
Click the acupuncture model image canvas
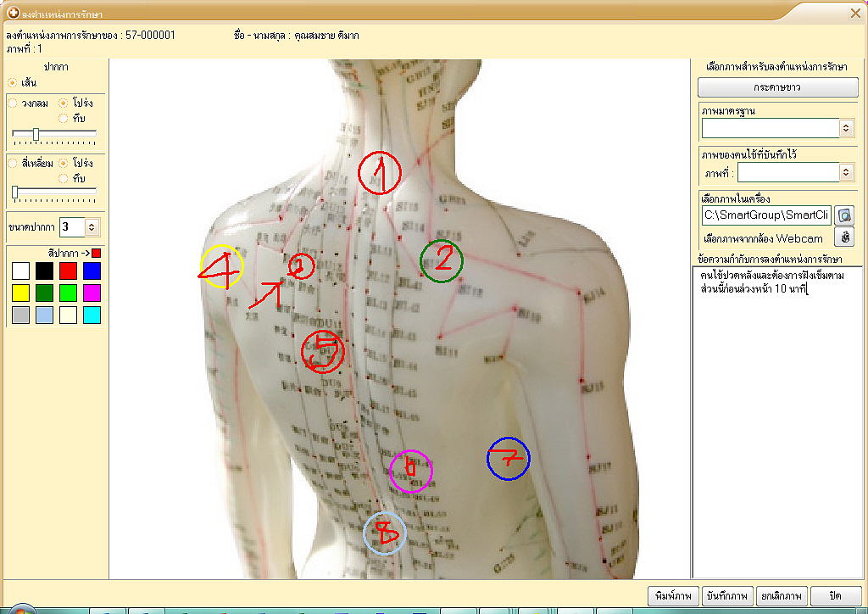pyautogui.click(x=400, y=320)
